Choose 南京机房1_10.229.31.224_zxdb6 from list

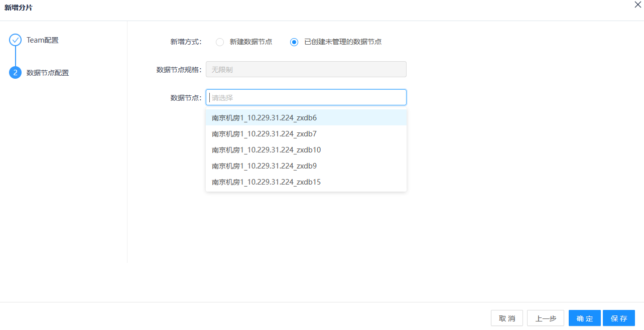click(x=306, y=118)
